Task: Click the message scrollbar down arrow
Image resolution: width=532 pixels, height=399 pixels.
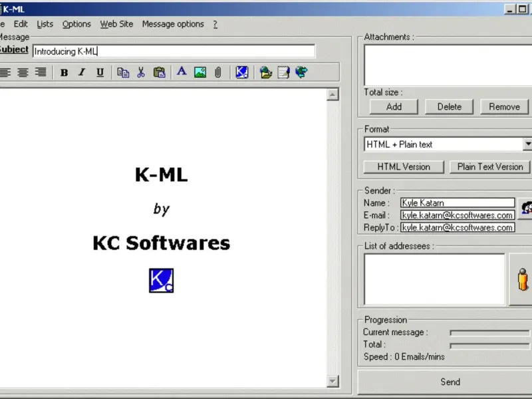Action: click(x=332, y=381)
